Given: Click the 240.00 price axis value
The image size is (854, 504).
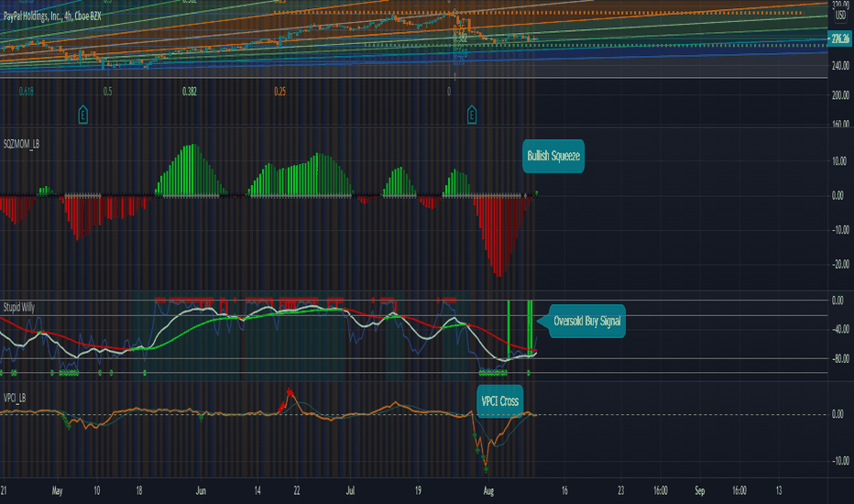Looking at the screenshot, I should 840,65.
